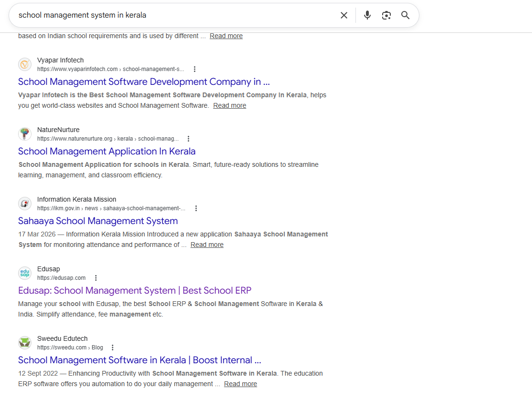The image size is (532, 399).
Task: Click into the search text field
Action: [x=172, y=15]
